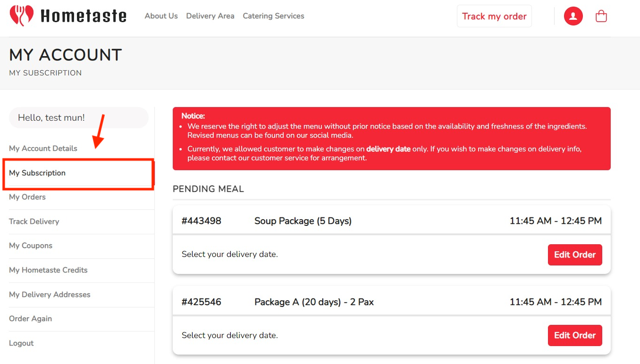Image resolution: width=640 pixels, height=364 pixels.
Task: Open the user account profile icon
Action: [x=573, y=16]
